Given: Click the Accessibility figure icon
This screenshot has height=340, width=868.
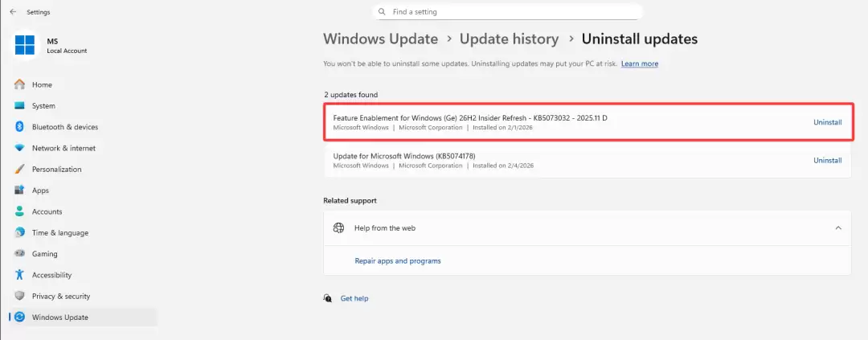Looking at the screenshot, I should click(x=20, y=275).
